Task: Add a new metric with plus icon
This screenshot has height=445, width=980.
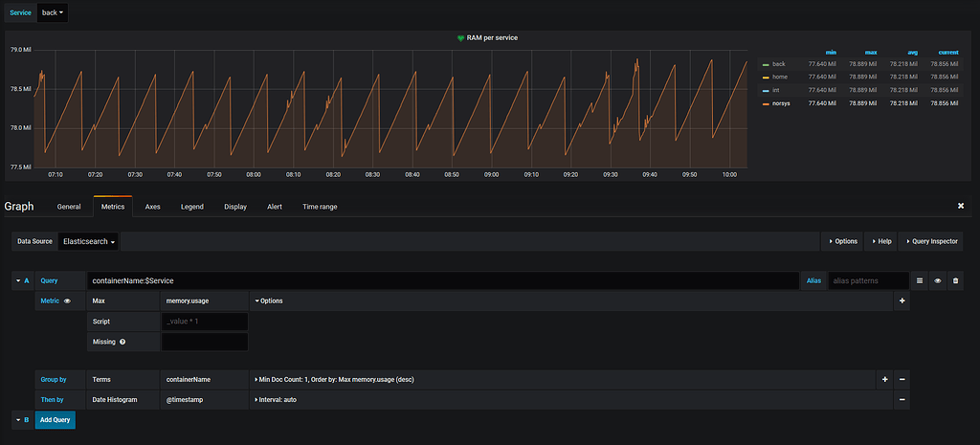Action: pyautogui.click(x=902, y=300)
